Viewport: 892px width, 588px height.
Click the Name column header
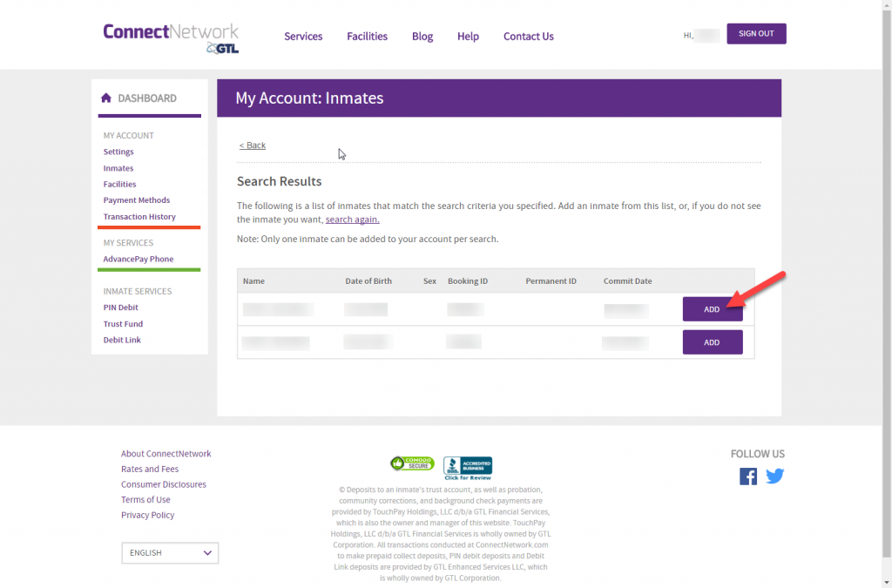pyautogui.click(x=253, y=280)
